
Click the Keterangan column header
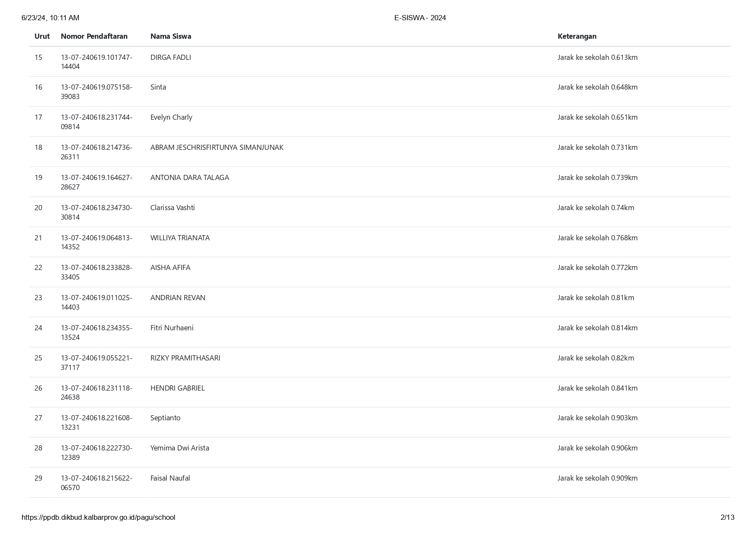[577, 36]
